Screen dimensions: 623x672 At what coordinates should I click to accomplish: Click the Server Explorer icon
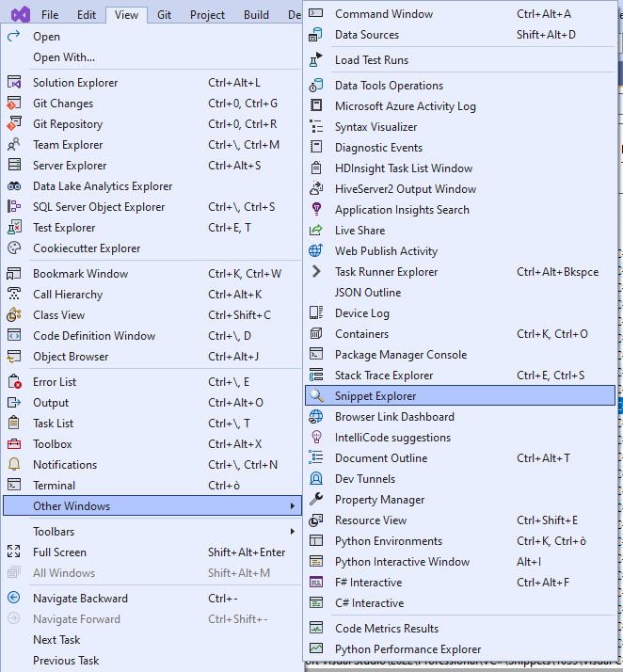coord(14,165)
